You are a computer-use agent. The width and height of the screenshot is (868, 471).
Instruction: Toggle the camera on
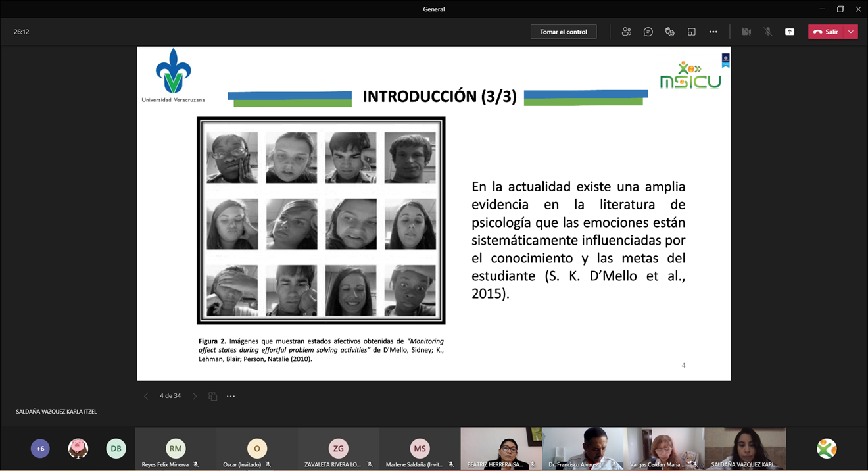(746, 32)
